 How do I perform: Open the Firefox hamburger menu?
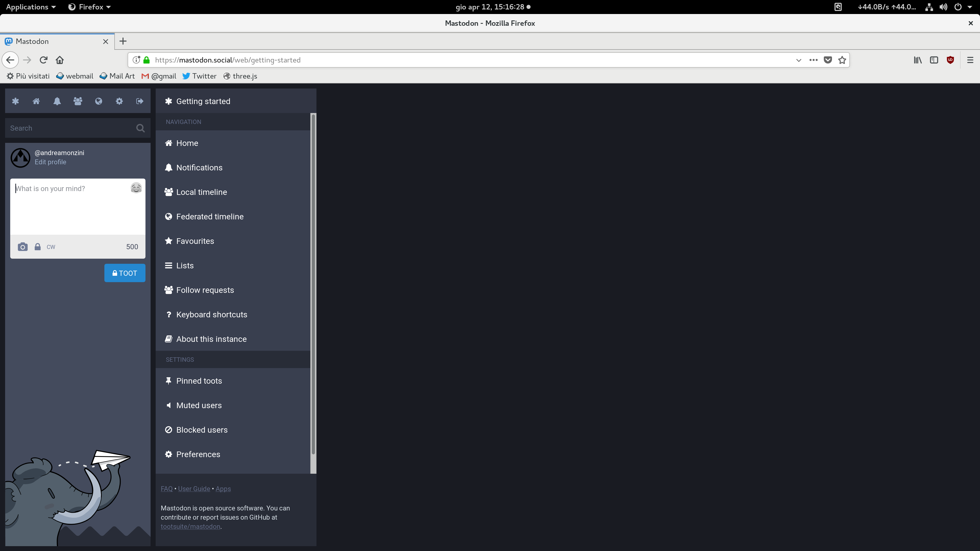point(970,60)
